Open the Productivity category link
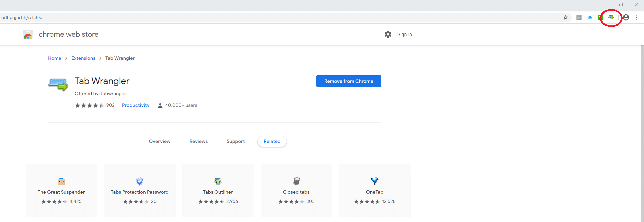644x222 pixels. pos(136,105)
